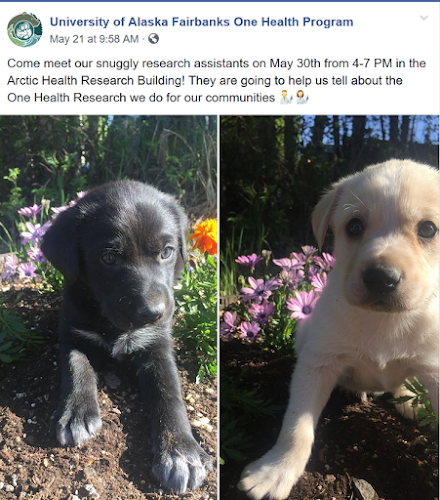This screenshot has width=440, height=500.
Task: Open the One Health Program profile avatar
Action: [25, 30]
